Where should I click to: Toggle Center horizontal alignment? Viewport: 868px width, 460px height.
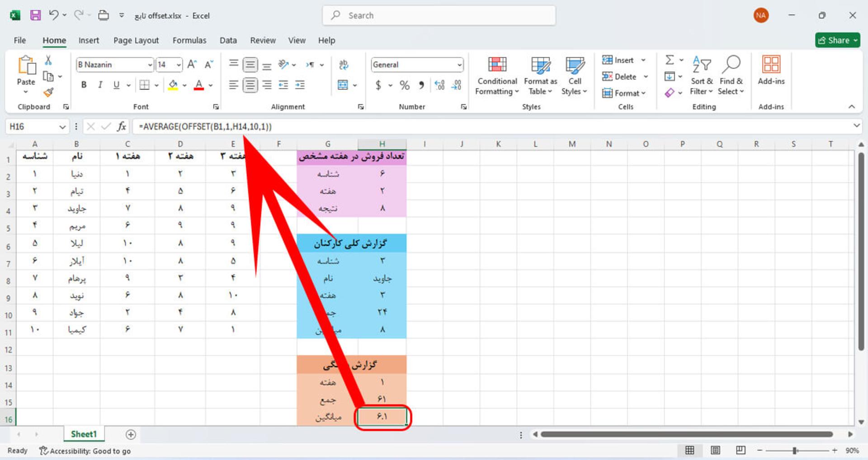pyautogui.click(x=250, y=85)
